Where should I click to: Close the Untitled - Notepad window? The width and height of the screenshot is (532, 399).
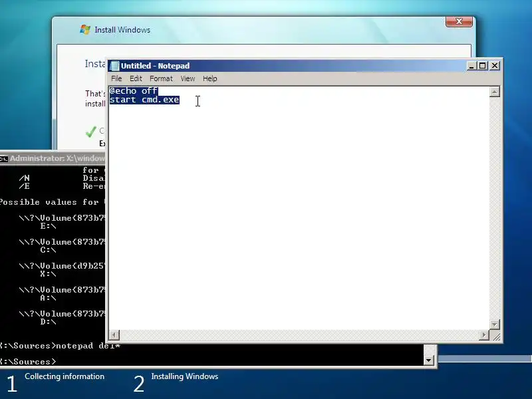(495, 66)
